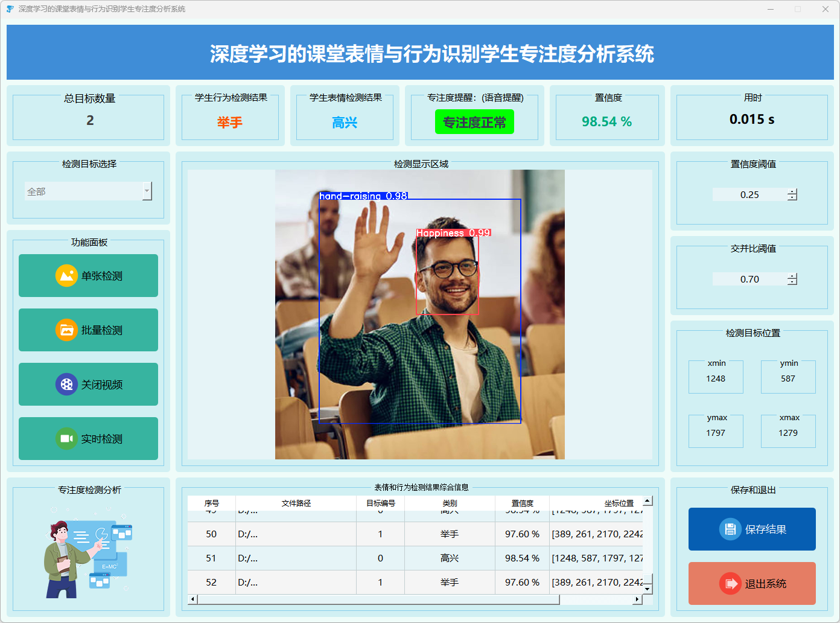Click the table's scroll down arrow
The image size is (840, 623).
tap(647, 589)
